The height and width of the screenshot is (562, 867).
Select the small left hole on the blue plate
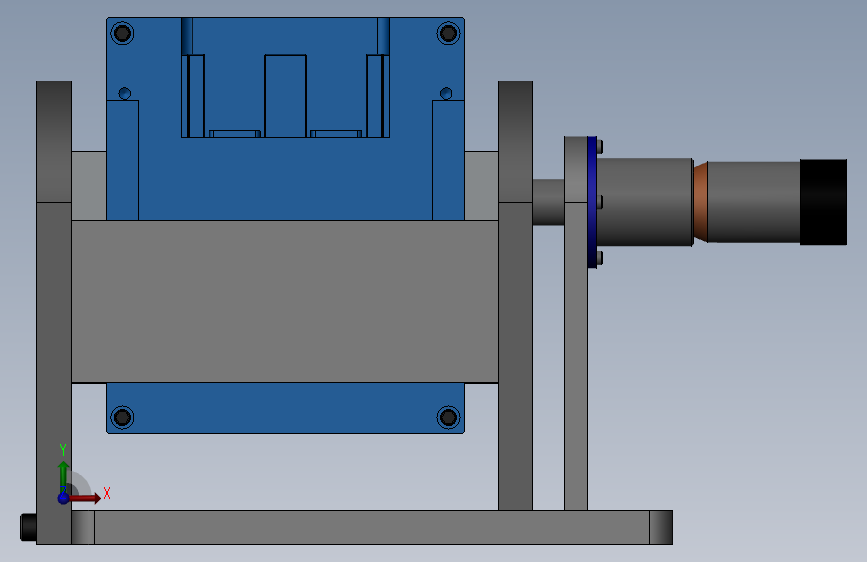pos(125,93)
